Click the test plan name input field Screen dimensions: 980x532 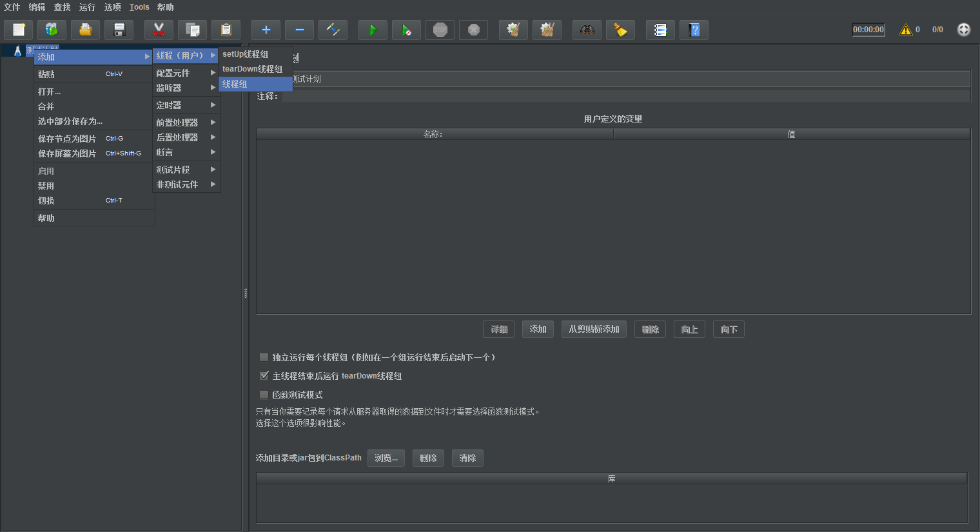click(631, 79)
